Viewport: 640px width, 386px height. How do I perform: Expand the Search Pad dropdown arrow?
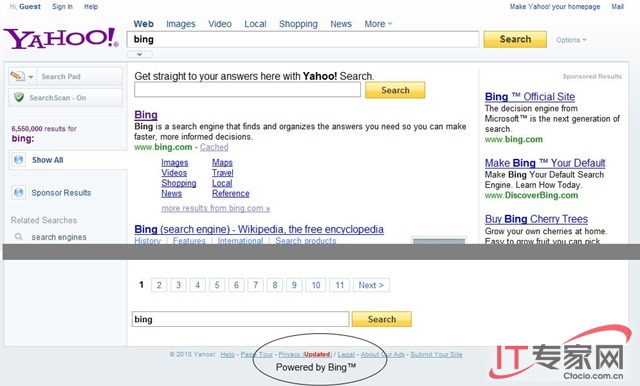click(31, 77)
